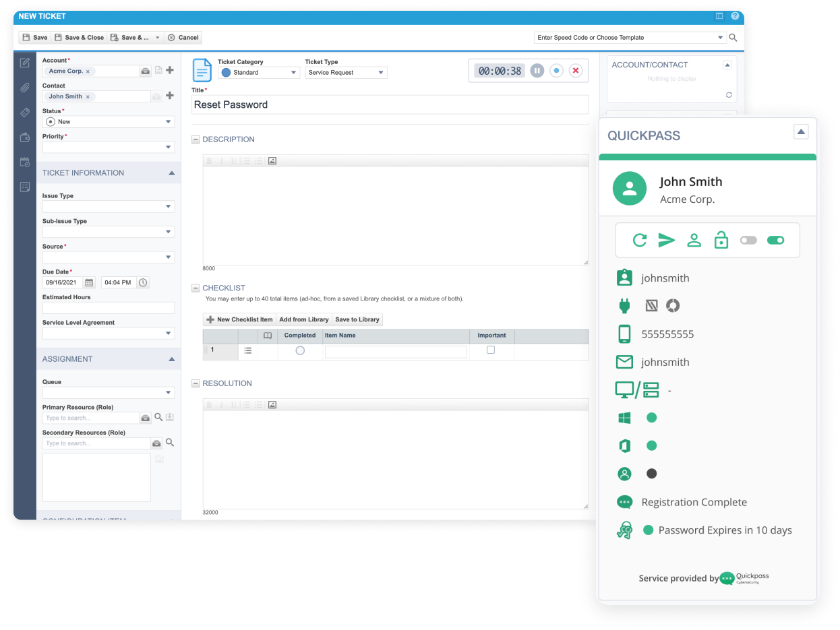Image resolution: width=840 pixels, height=630 pixels.
Task: Open the Save & ... split dropdown arrow
Action: pyautogui.click(x=158, y=38)
